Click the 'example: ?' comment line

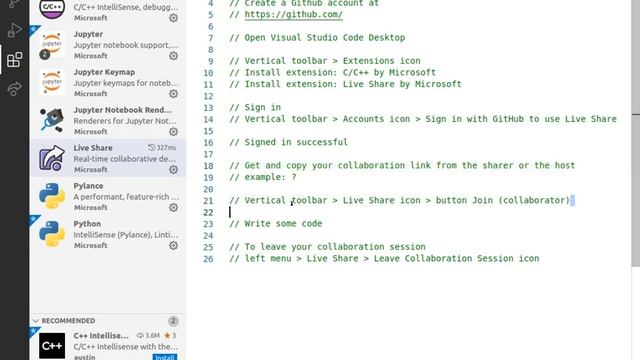pyautogui.click(x=263, y=177)
